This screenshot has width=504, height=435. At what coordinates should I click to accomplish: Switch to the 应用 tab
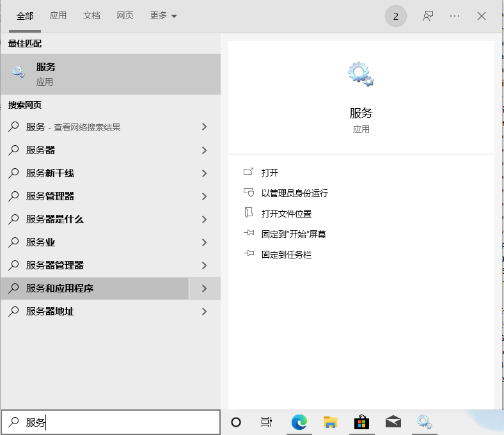[x=58, y=15]
